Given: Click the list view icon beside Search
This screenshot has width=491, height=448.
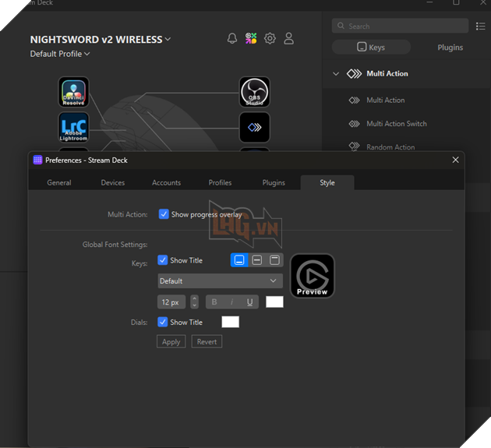Looking at the screenshot, I should 480,26.
